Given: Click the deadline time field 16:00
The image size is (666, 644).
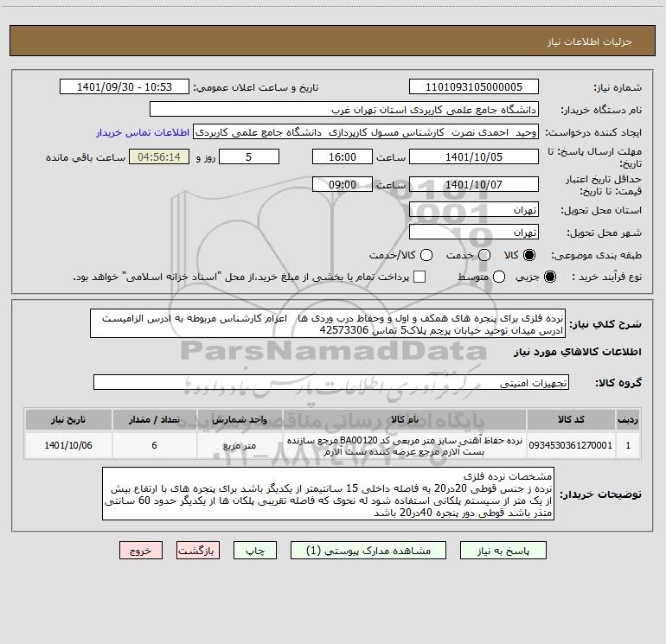Looking at the screenshot, I should pyautogui.click(x=343, y=156).
